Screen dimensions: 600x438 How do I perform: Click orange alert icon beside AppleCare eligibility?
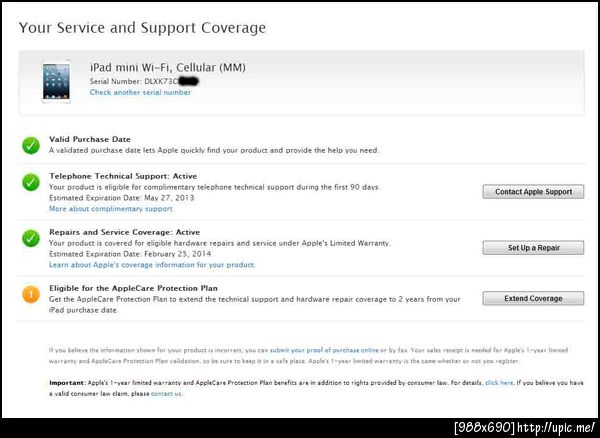(31, 294)
